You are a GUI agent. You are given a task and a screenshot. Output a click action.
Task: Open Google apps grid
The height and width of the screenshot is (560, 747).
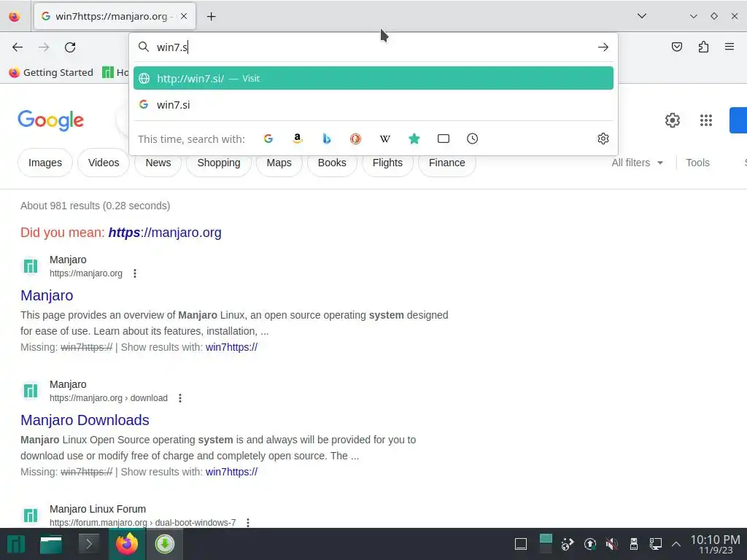[706, 120]
